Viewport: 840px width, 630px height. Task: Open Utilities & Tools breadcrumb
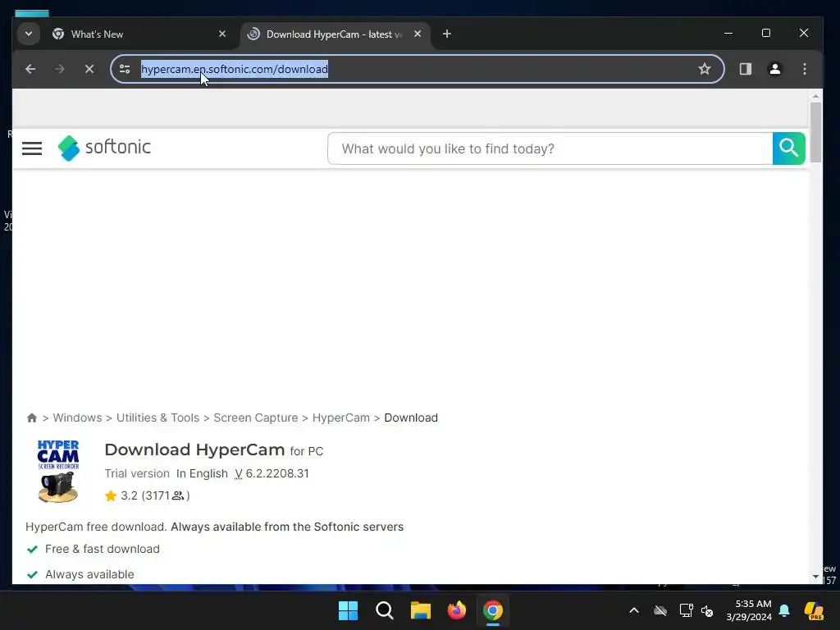click(x=157, y=418)
